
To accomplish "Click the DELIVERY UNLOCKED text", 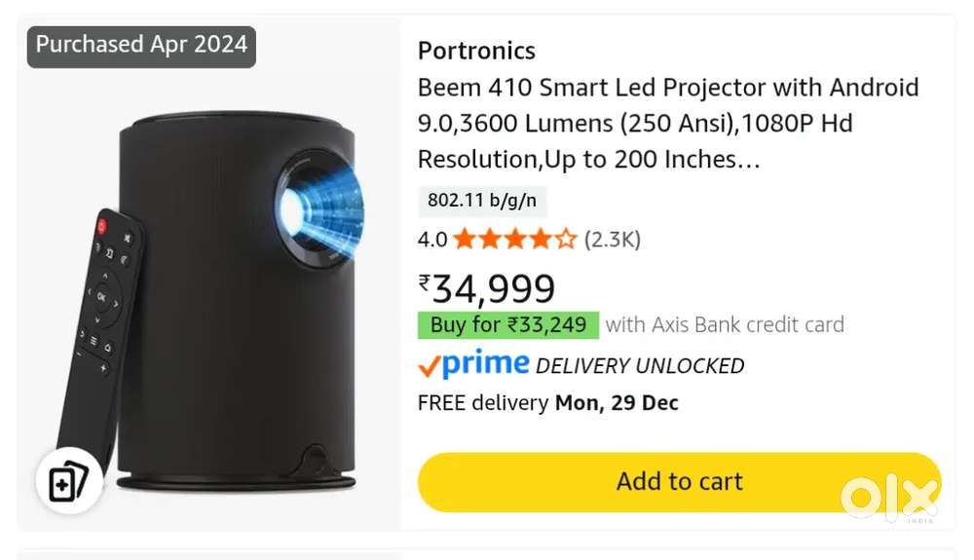I will [640, 366].
